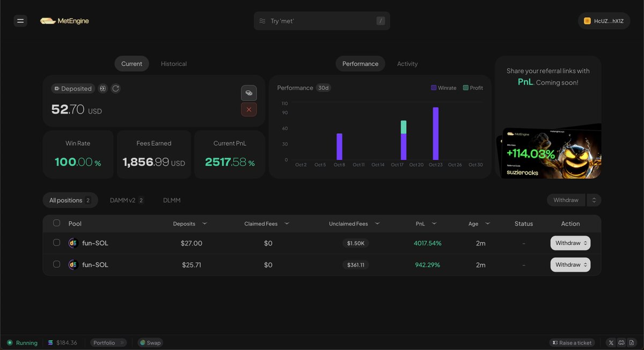Select all positions with the header checkbox
The height and width of the screenshot is (350, 644).
click(x=56, y=224)
